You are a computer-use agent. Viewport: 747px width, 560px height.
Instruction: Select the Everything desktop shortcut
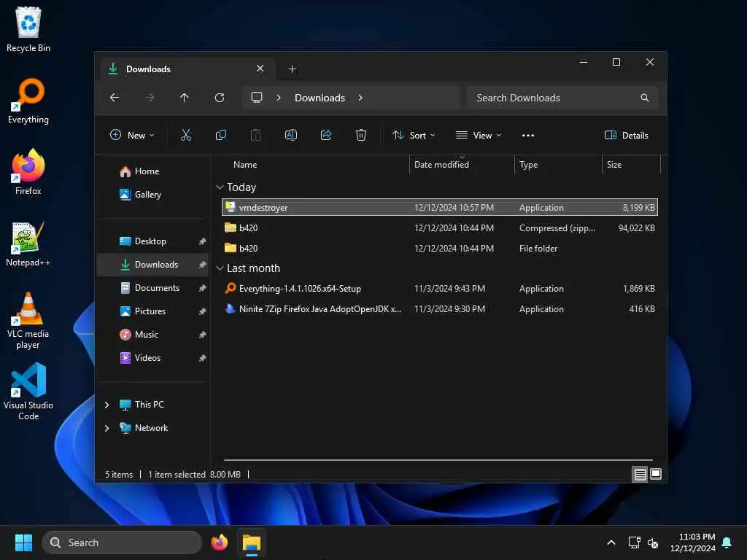pyautogui.click(x=28, y=101)
